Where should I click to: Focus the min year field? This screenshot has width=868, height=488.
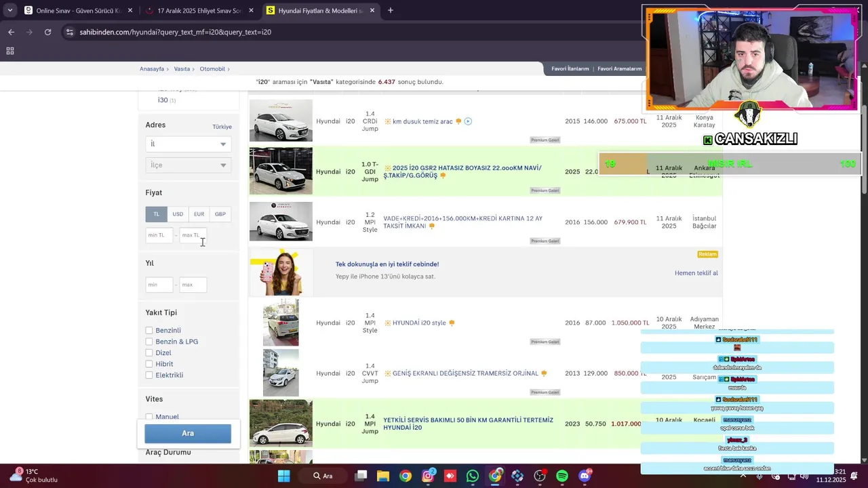click(159, 285)
